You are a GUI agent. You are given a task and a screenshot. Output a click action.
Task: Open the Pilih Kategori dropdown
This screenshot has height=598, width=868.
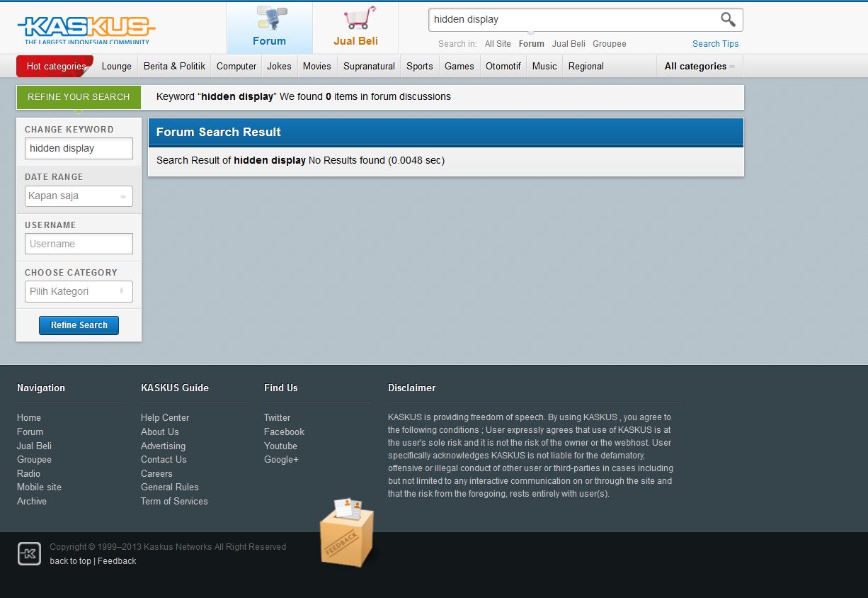click(x=79, y=291)
